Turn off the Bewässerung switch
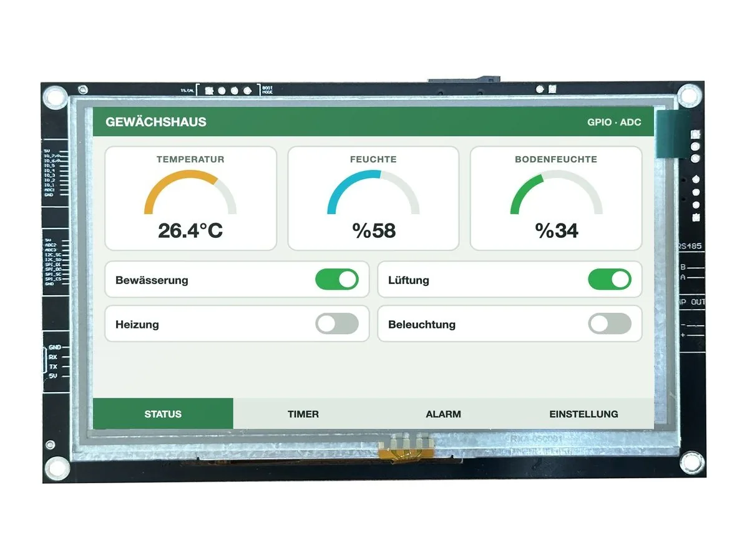Screen dimensions: 747x560 [337, 280]
